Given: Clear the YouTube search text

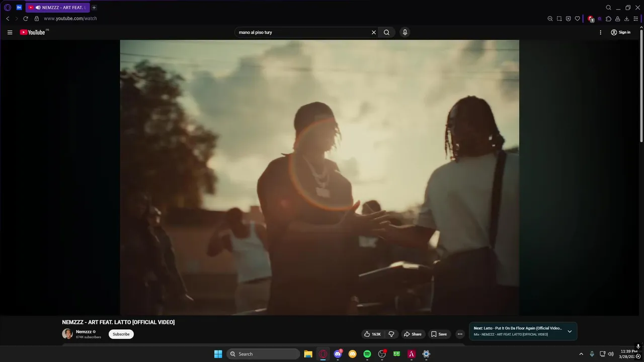Looking at the screenshot, I should pyautogui.click(x=374, y=32).
